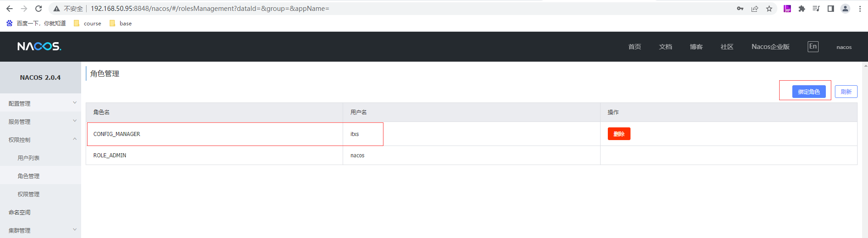Click the Nacos logo
Viewport: 868px width, 238px height.
39,47
